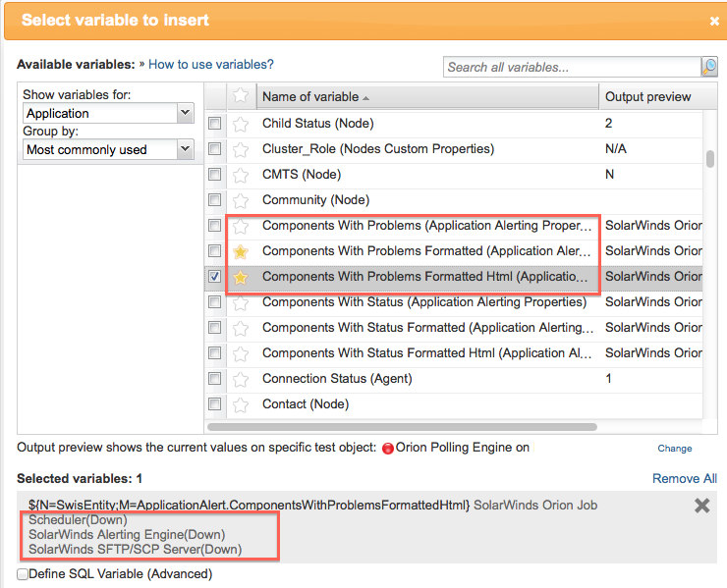Sort by Name of variable column
This screenshot has height=588, width=727.
point(427,96)
